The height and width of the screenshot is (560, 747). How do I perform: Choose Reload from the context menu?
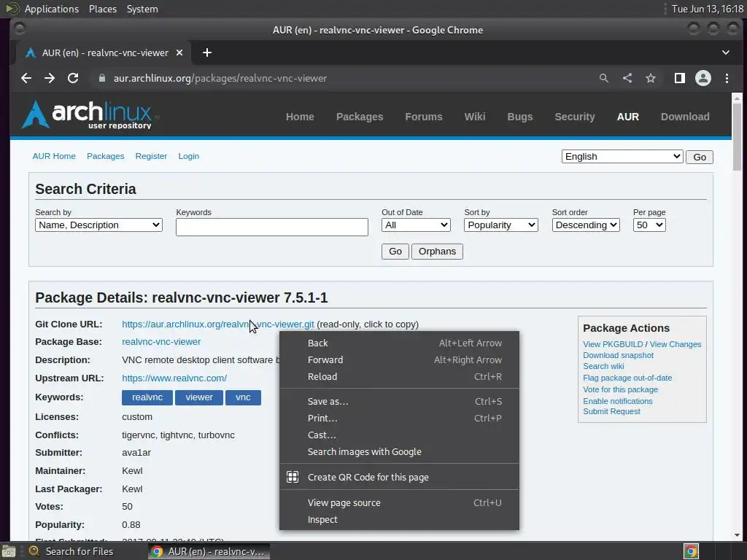pos(399,376)
